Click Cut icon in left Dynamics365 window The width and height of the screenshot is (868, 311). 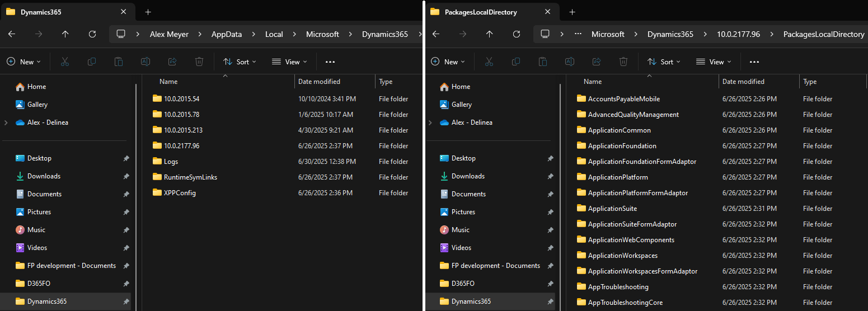(65, 62)
